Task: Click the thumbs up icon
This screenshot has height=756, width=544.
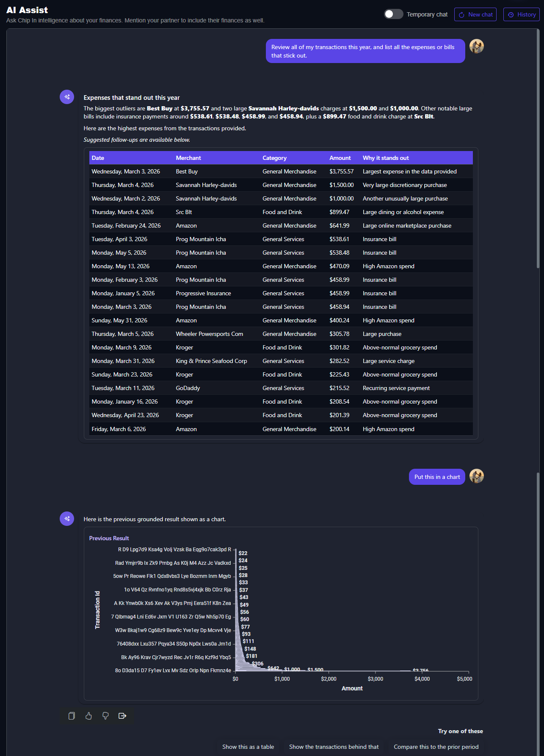Action: coord(88,716)
